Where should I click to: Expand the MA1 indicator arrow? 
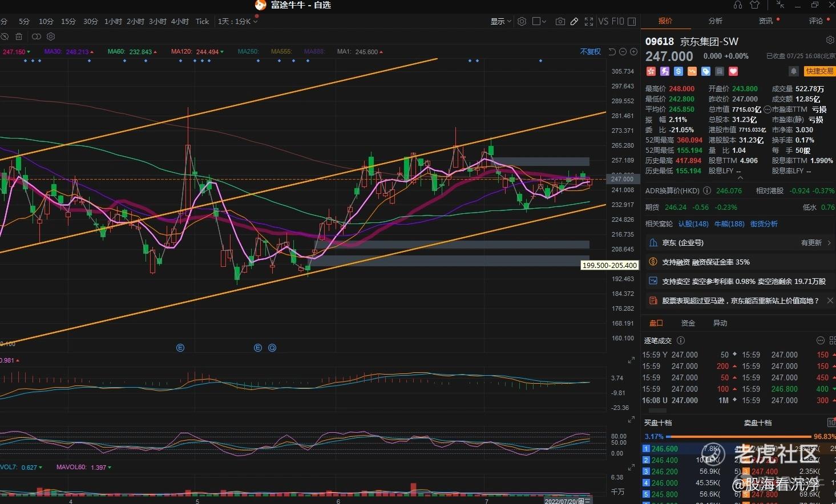(x=381, y=52)
